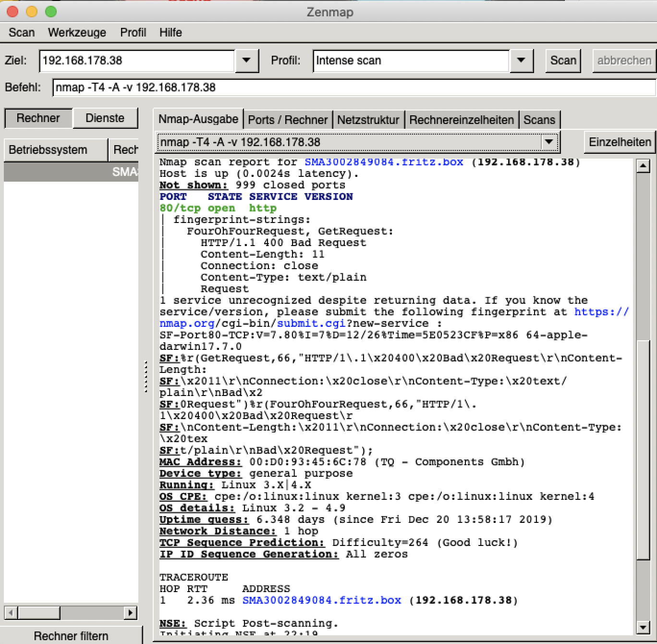The image size is (657, 644).
Task: Click the 'TCP Sequence Prediction:' label
Action: click(x=242, y=543)
